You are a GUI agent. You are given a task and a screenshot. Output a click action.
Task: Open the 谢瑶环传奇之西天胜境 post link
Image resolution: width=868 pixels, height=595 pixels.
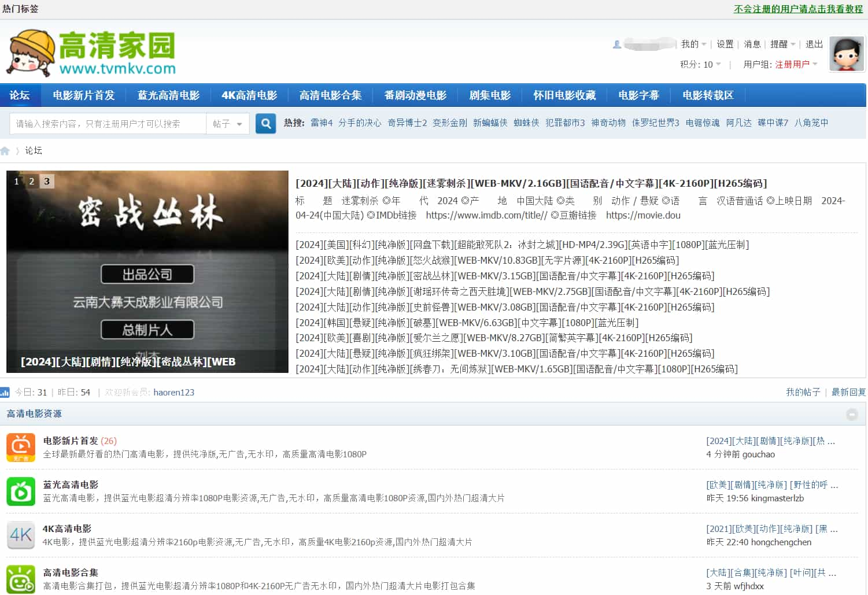[x=533, y=292]
